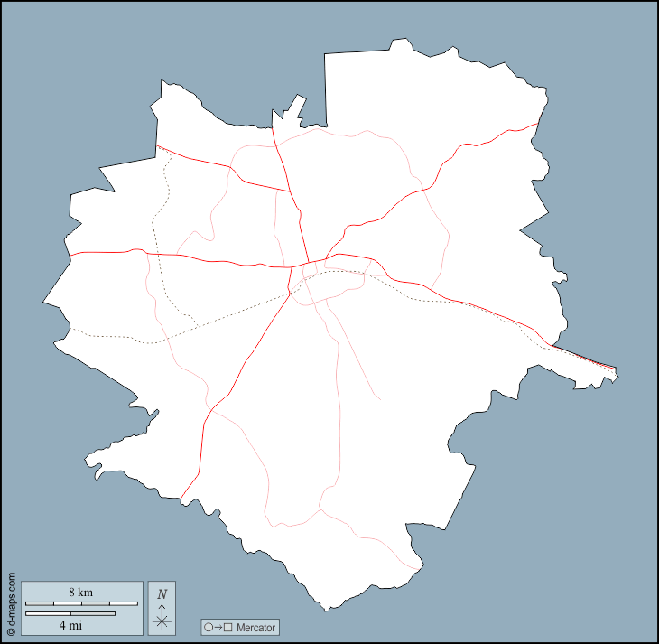Click where the red road exits the northeast boundary
The height and width of the screenshot is (644, 659).
click(539, 124)
